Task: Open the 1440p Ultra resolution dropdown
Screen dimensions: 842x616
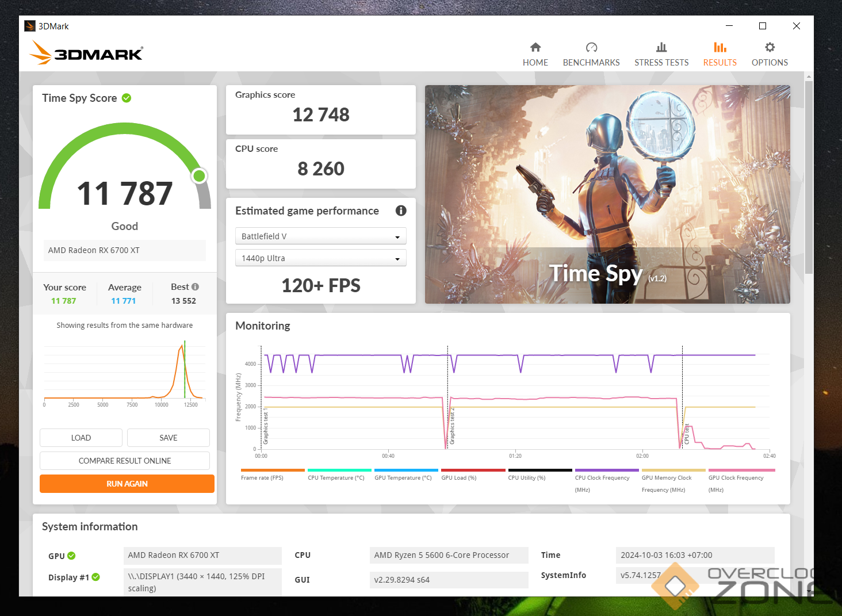Action: [321, 258]
